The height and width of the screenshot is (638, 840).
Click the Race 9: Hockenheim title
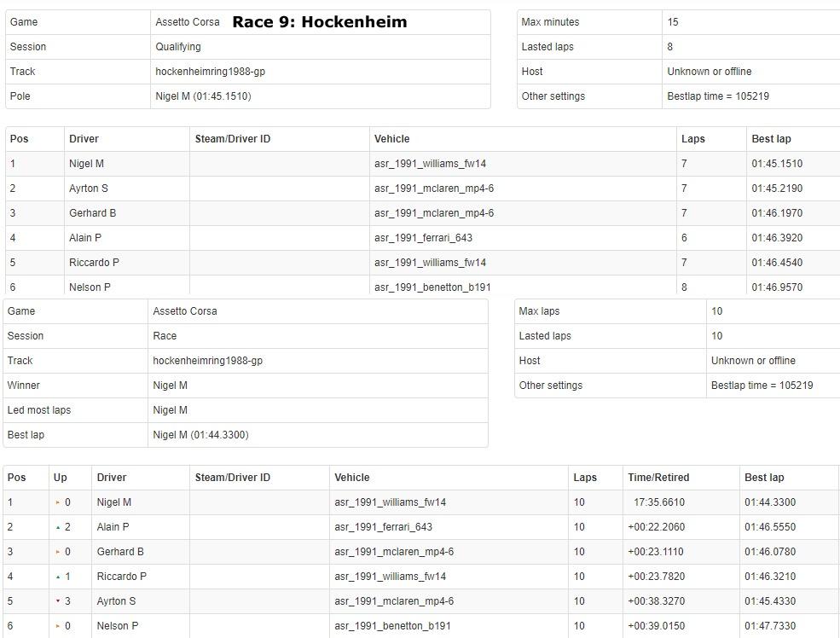point(319,22)
